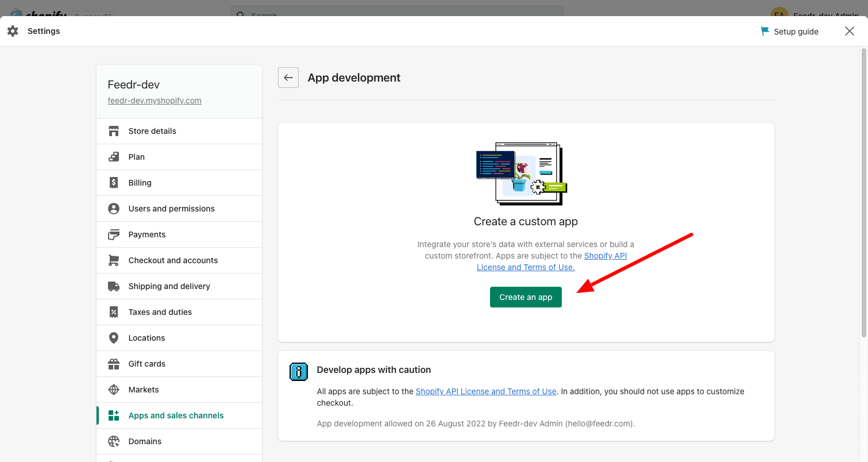Open the feedr-dev.myshopify.com store link
This screenshot has height=462, width=868.
(155, 101)
